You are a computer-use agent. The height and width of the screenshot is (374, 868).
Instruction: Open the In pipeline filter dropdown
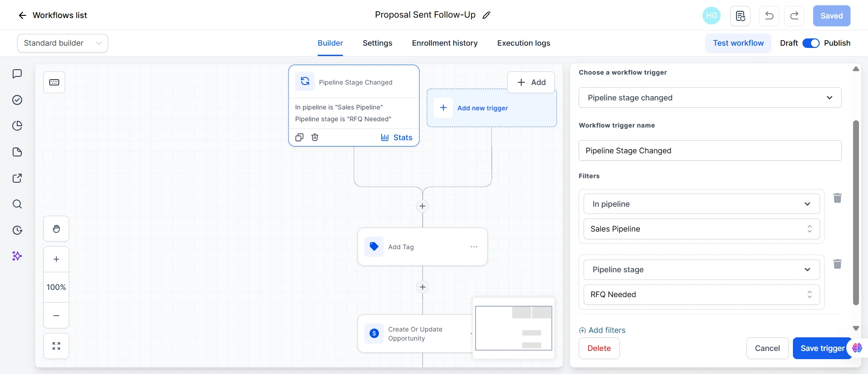click(x=702, y=204)
